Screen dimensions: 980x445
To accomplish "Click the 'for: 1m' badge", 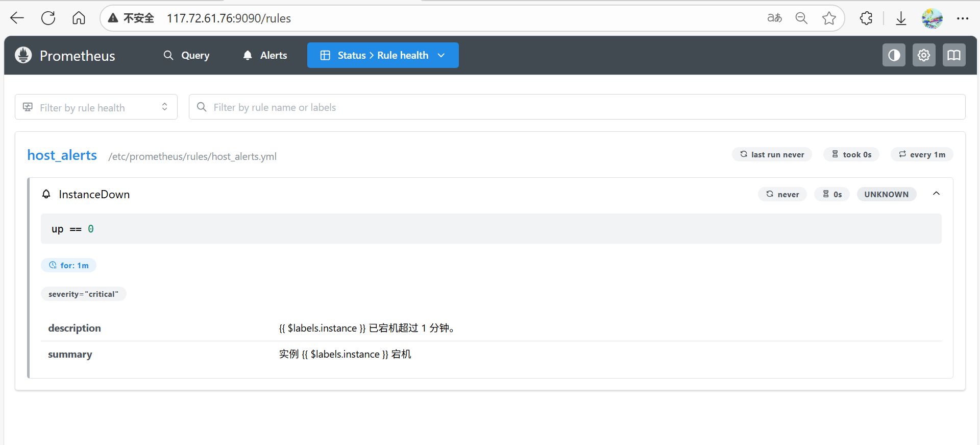I will 69,265.
